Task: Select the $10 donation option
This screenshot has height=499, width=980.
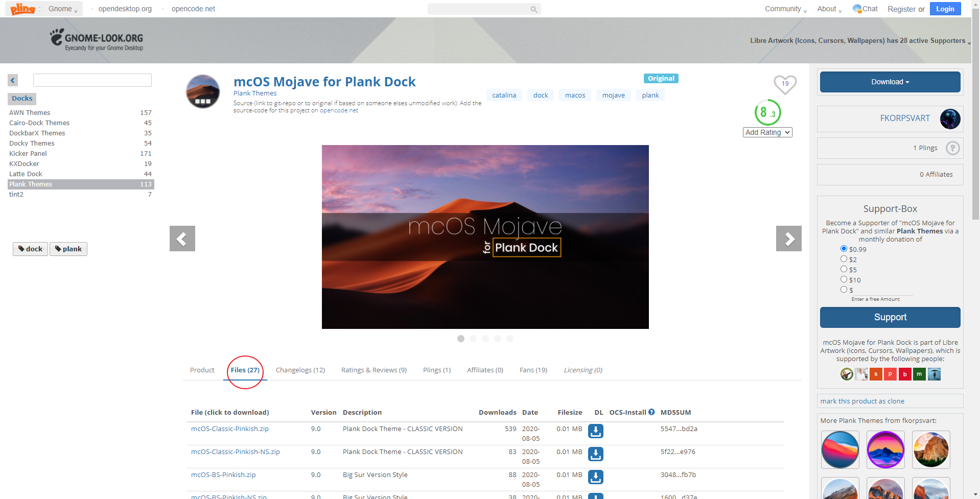Action: [x=844, y=279]
